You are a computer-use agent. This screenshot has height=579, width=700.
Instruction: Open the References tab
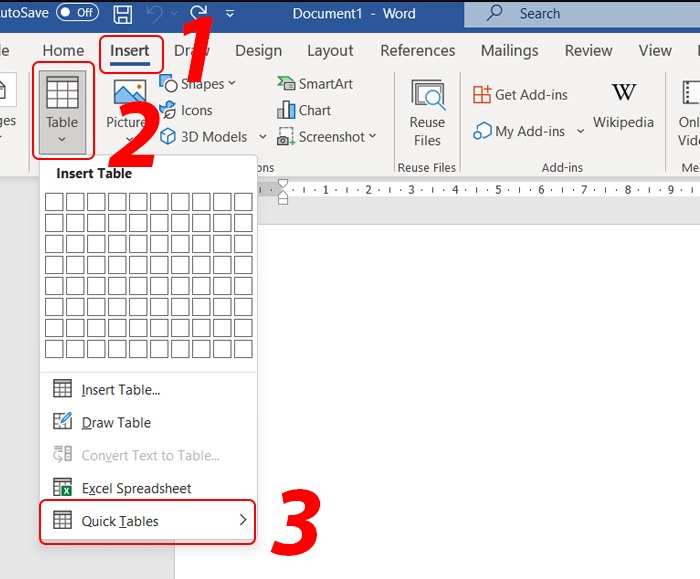coord(417,50)
